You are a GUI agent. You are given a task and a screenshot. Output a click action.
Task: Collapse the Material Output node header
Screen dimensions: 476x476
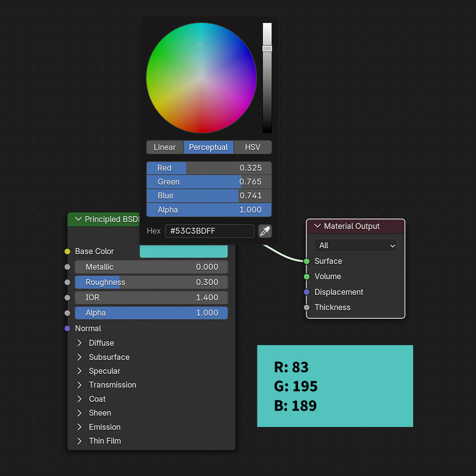318,226
